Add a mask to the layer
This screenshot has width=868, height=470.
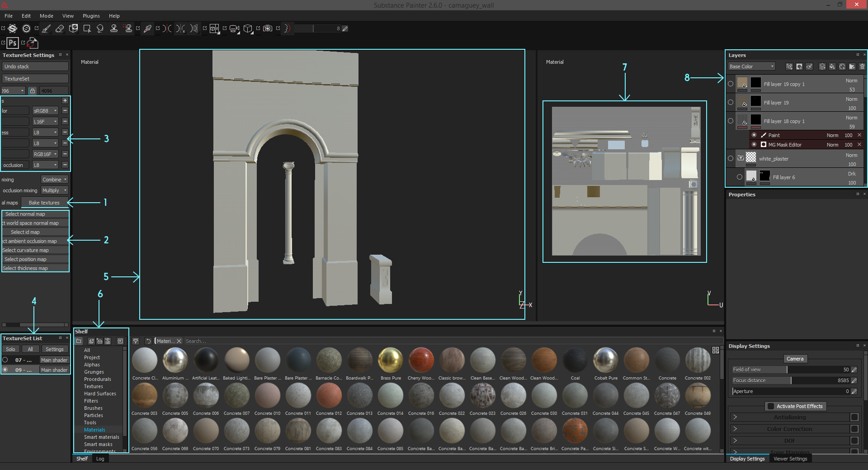coord(799,66)
